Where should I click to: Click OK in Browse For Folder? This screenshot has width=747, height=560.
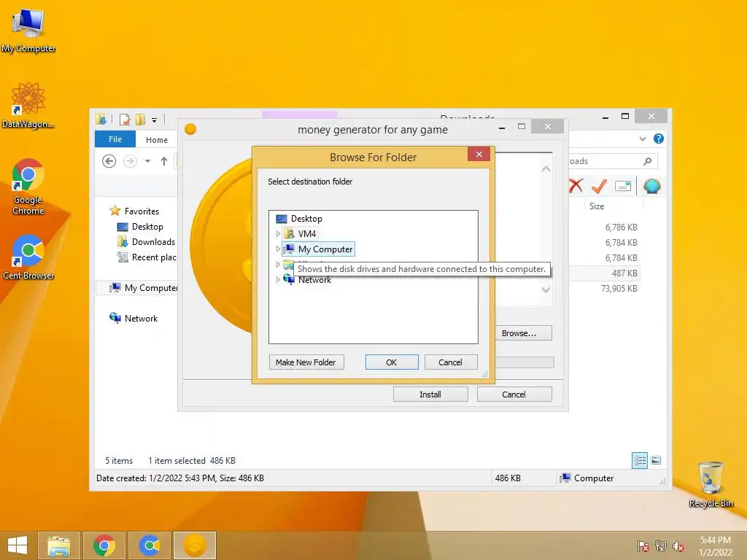click(x=392, y=362)
